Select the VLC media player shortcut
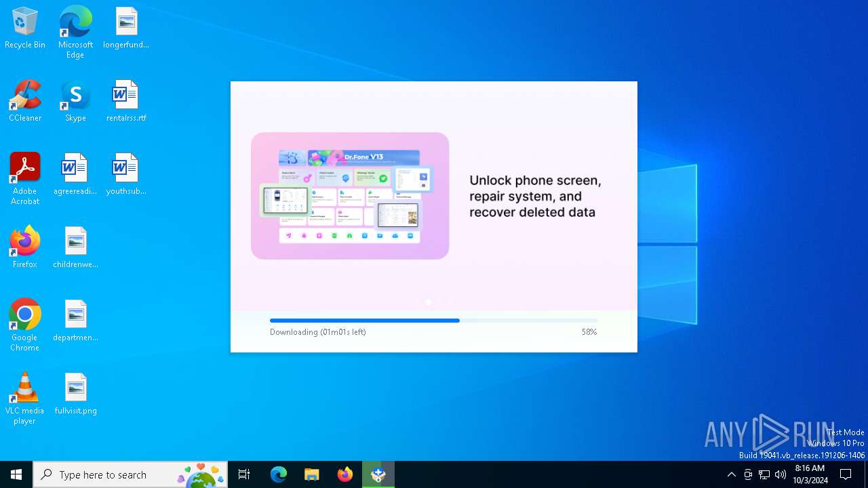This screenshot has width=868, height=488. pyautogui.click(x=25, y=399)
